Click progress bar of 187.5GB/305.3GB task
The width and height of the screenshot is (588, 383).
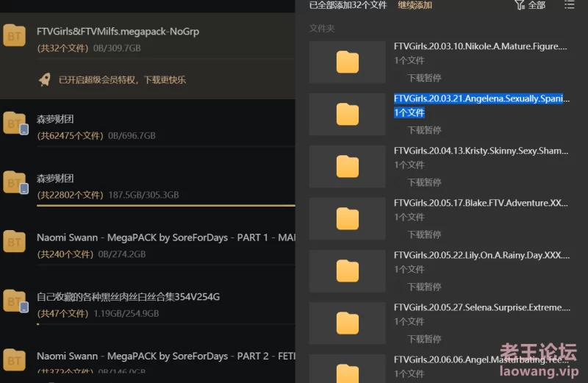click(x=166, y=205)
